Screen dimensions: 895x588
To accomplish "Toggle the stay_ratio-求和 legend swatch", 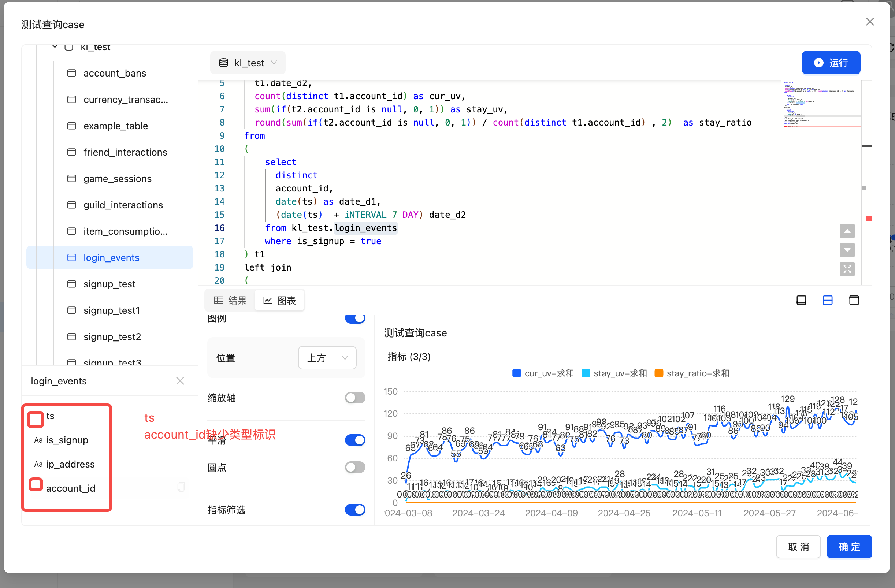I will coord(658,373).
